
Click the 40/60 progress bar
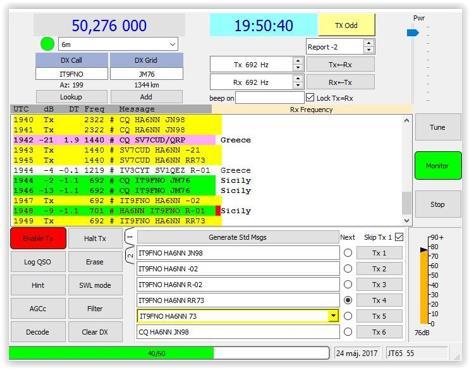point(169,353)
